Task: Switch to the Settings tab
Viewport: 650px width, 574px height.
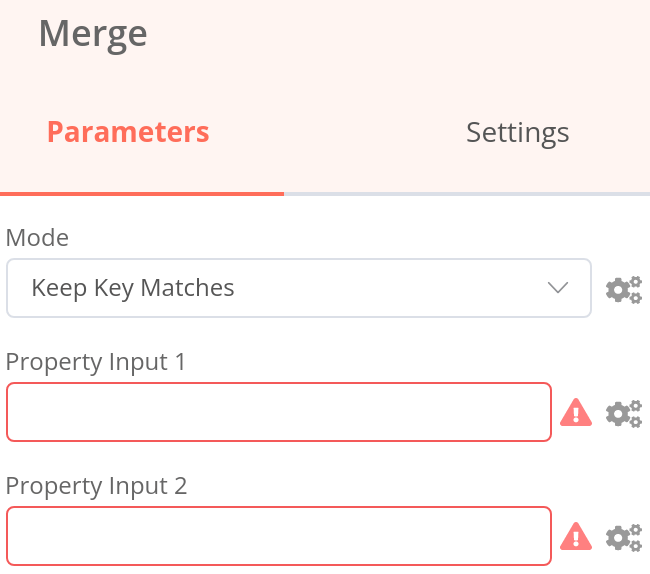Action: point(517,133)
